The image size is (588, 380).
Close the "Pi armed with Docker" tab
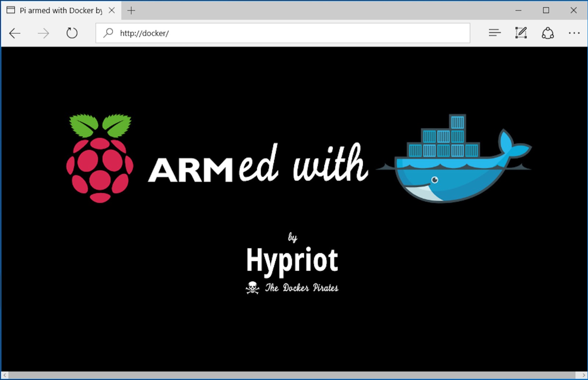click(x=112, y=11)
